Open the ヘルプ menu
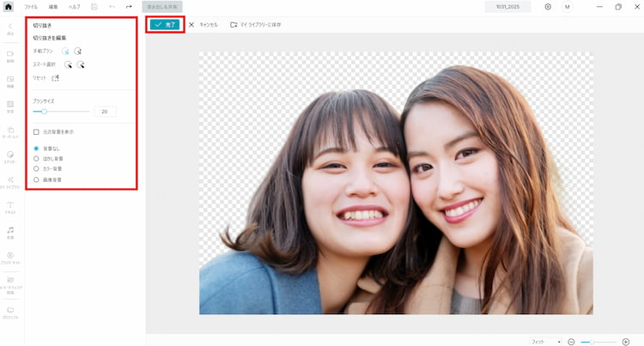Image resolution: width=644 pixels, height=346 pixels. (x=75, y=7)
